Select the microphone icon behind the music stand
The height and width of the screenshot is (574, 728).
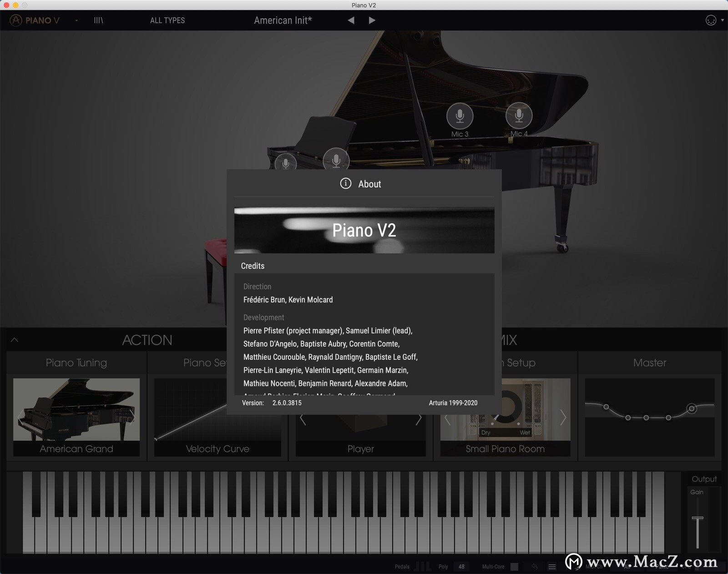tap(336, 159)
